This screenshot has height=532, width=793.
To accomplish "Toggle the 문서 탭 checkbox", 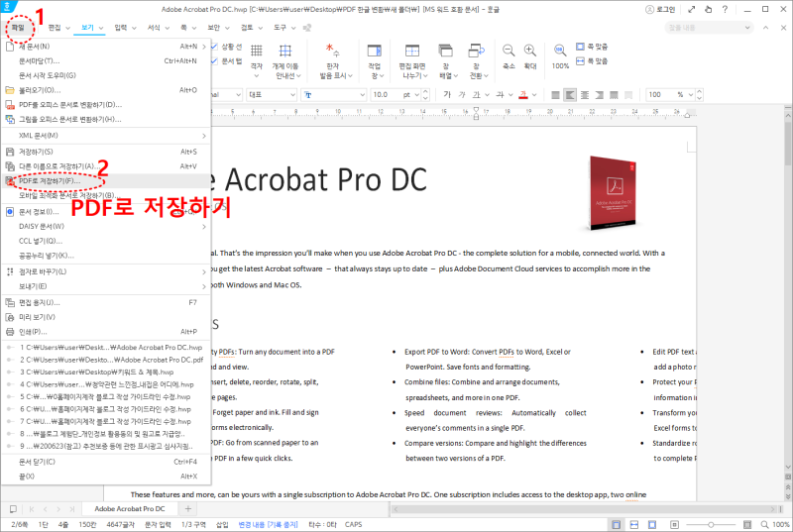I will (214, 61).
